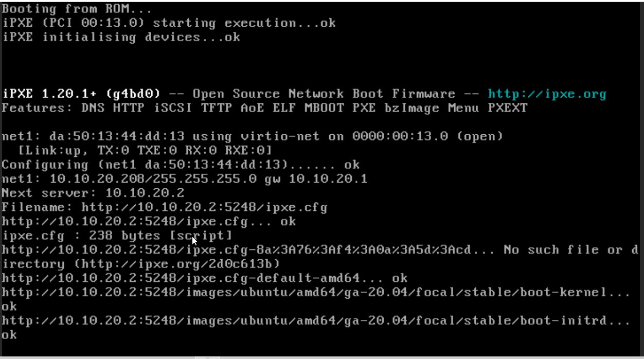The height and width of the screenshot is (359, 644).
Task: Click the "ipxe.cfg : 238 bytes" line
Action: point(117,236)
